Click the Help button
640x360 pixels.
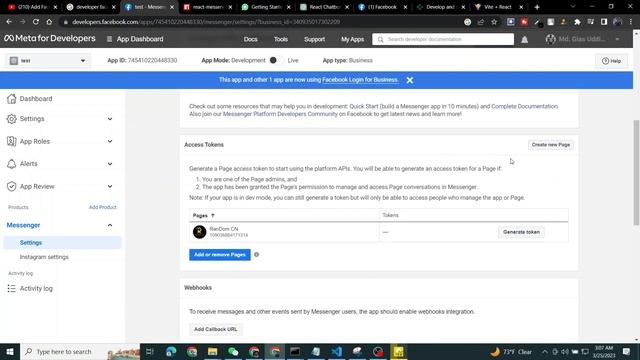point(611,61)
